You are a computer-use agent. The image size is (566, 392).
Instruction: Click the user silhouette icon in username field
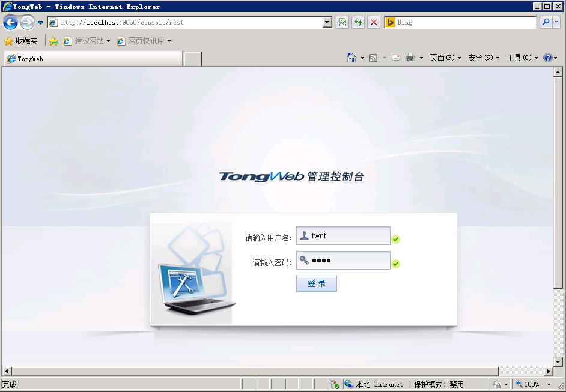(x=304, y=235)
